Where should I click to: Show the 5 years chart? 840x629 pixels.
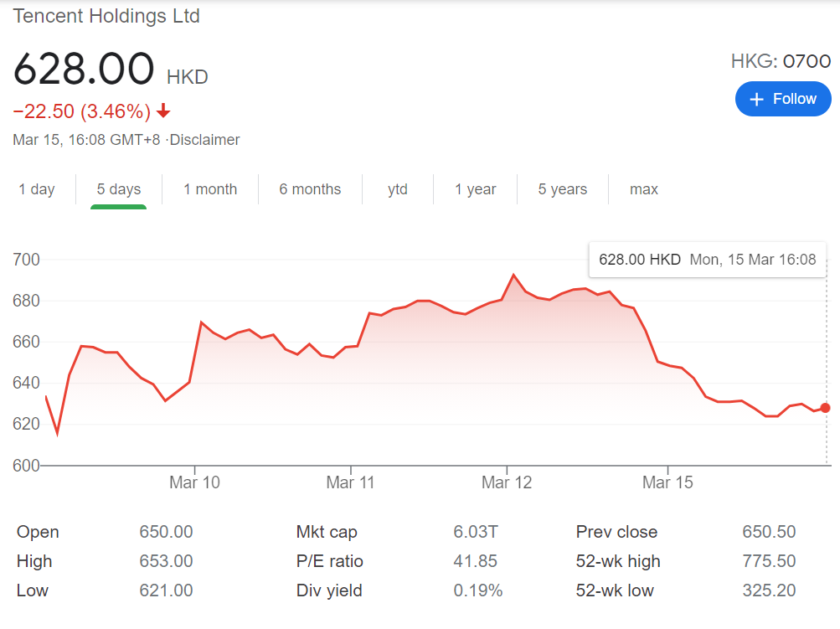(x=563, y=189)
